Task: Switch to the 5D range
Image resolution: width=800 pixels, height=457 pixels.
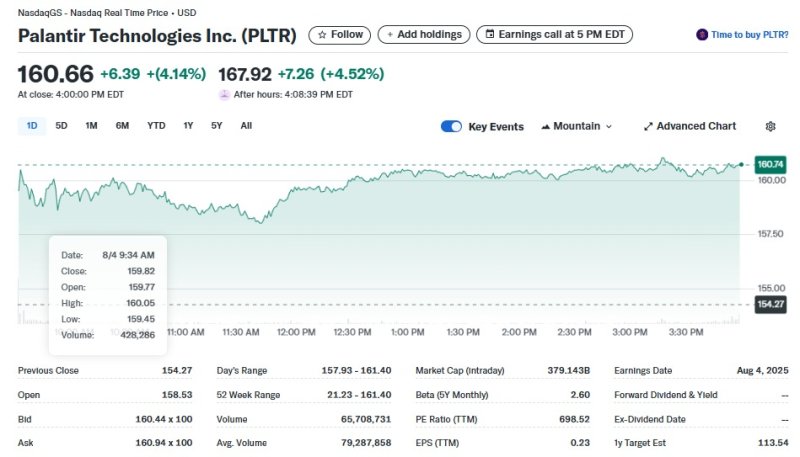Action: click(x=62, y=126)
